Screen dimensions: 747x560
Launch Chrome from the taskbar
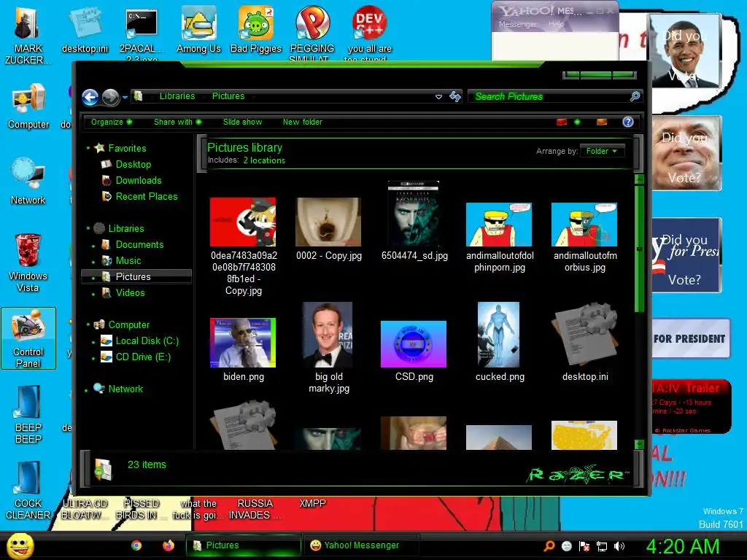(136, 545)
